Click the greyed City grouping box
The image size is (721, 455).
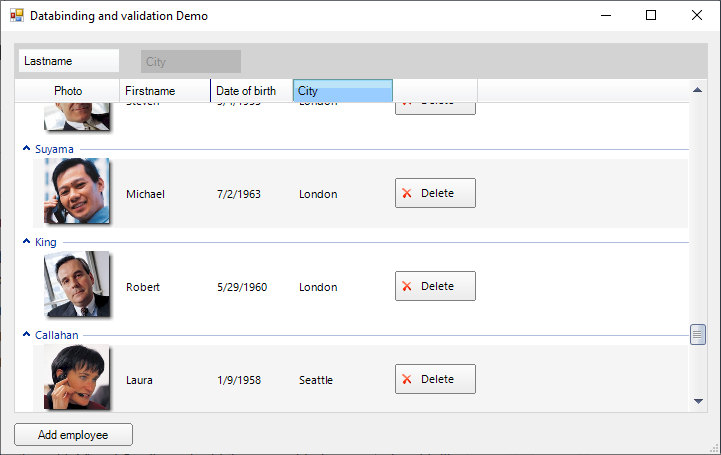pyautogui.click(x=190, y=61)
